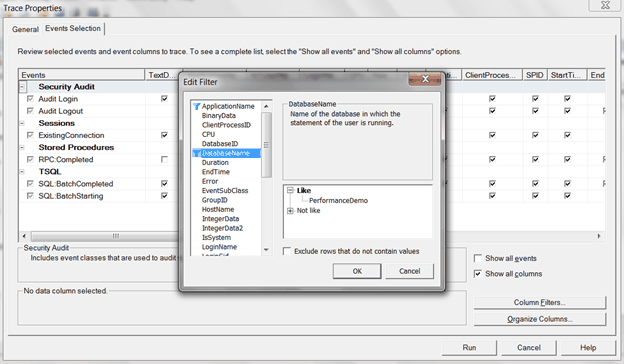Open Organize Columns dialog

[x=540, y=319]
